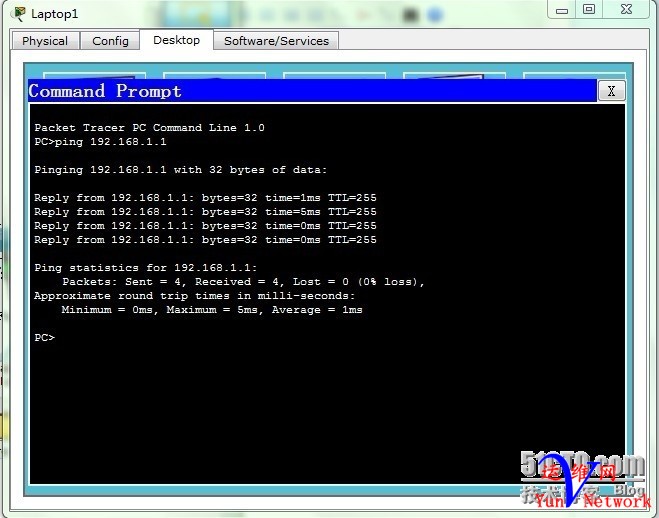Click the PC> prompt input line
The width and height of the screenshot is (659, 518).
pos(45,338)
